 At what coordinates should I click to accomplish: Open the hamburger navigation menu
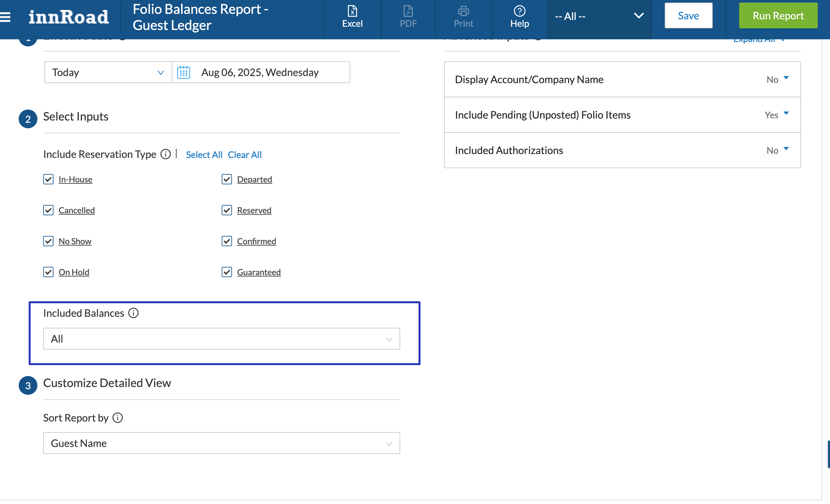point(6,17)
